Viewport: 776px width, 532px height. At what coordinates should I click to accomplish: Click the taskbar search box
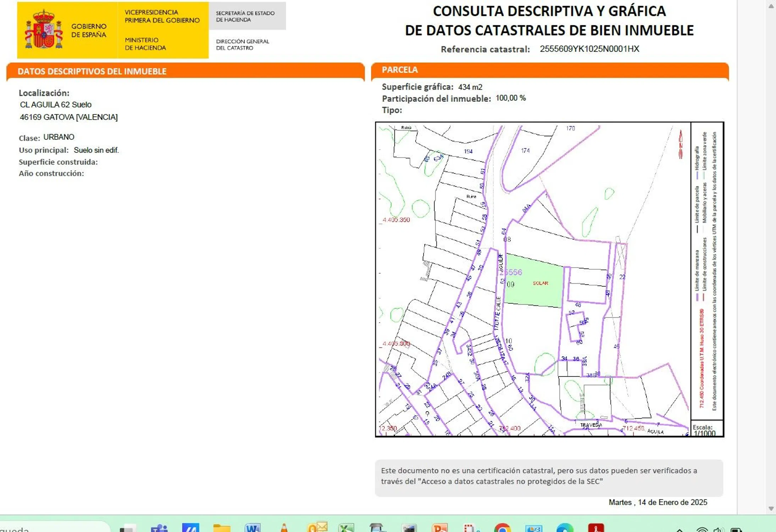(x=53, y=528)
